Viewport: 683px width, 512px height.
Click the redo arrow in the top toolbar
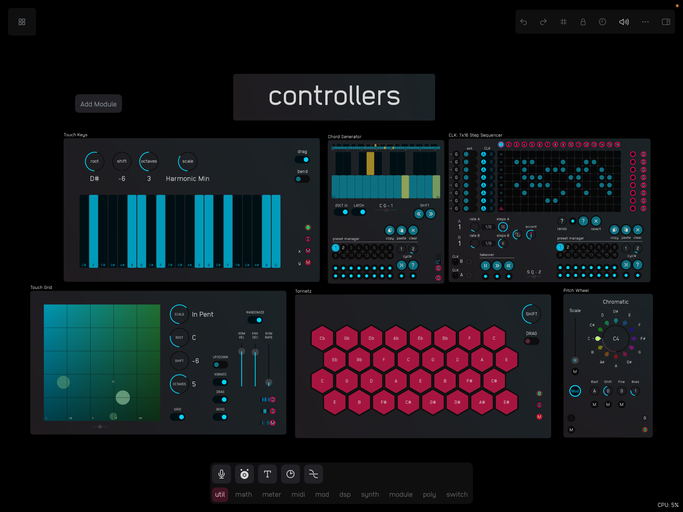[x=544, y=21]
